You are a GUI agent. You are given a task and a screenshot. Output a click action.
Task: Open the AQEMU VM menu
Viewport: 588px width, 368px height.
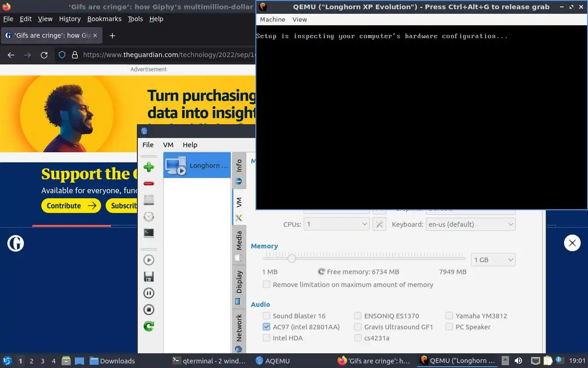coord(168,144)
